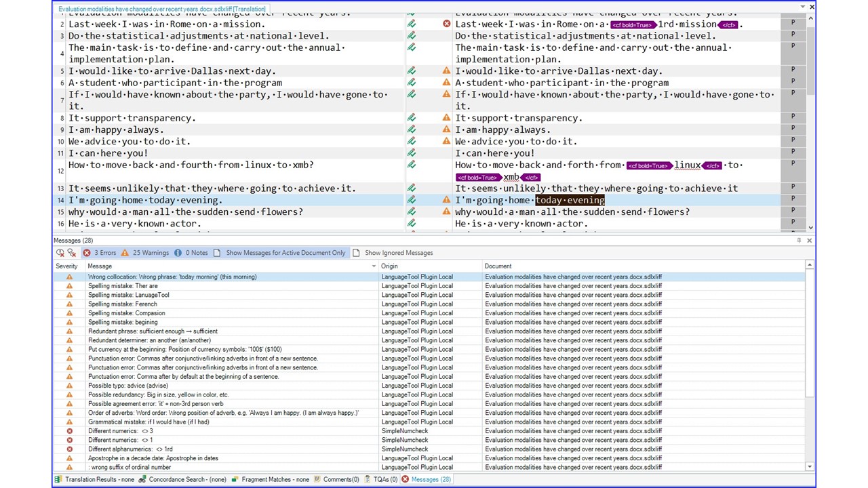868x488 pixels.
Task: Click the warning icon on segment 14
Action: 446,200
